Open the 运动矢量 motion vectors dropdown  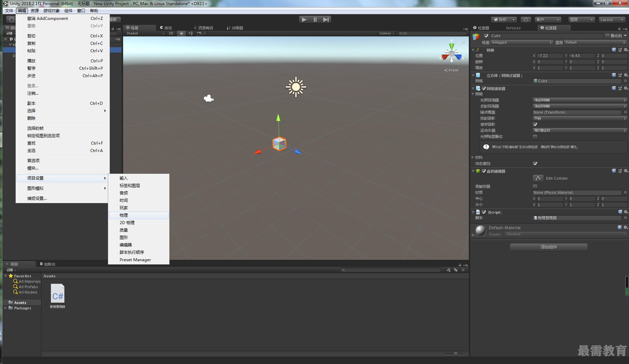click(580, 130)
